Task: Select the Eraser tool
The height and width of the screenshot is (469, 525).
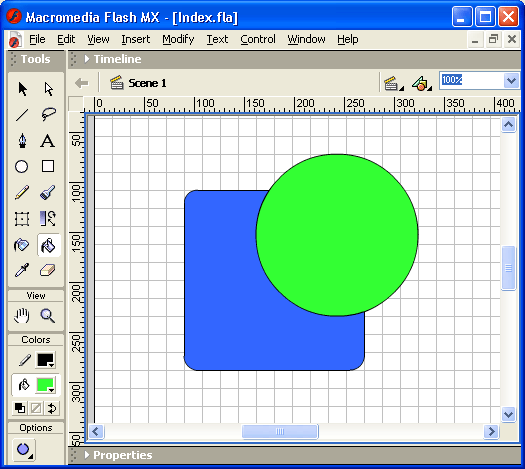Action: point(48,270)
